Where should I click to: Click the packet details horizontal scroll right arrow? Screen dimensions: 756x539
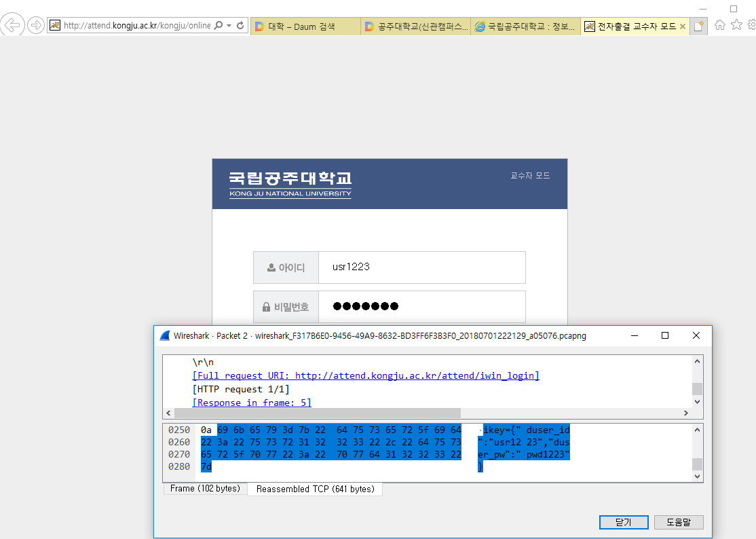(x=686, y=413)
